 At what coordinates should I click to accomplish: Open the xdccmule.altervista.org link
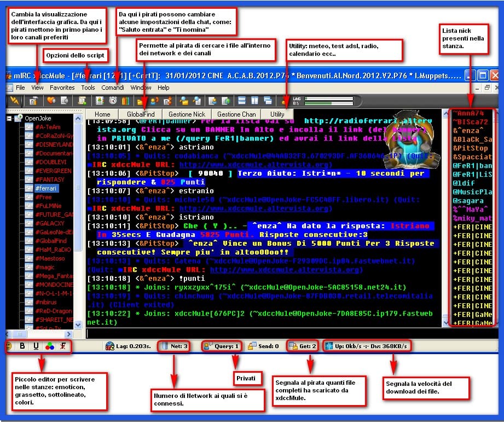coord(256,164)
